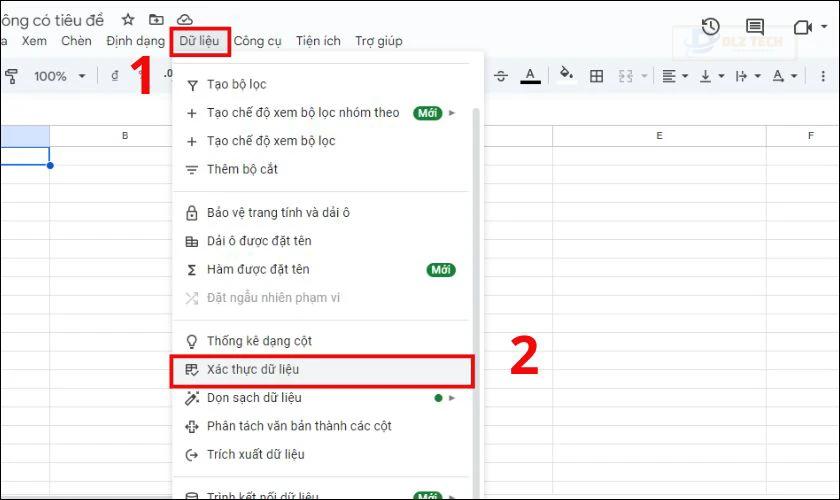Select Xác thực dữ liệu
Viewport: 840px width, 500px height.
click(x=322, y=370)
